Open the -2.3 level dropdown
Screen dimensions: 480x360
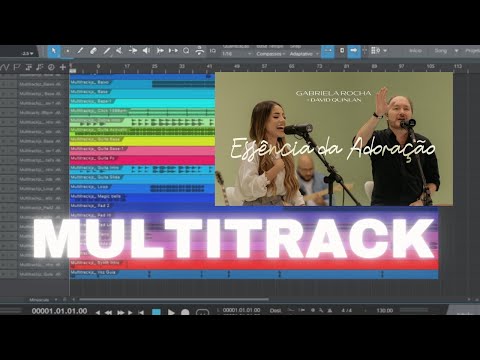point(28,53)
